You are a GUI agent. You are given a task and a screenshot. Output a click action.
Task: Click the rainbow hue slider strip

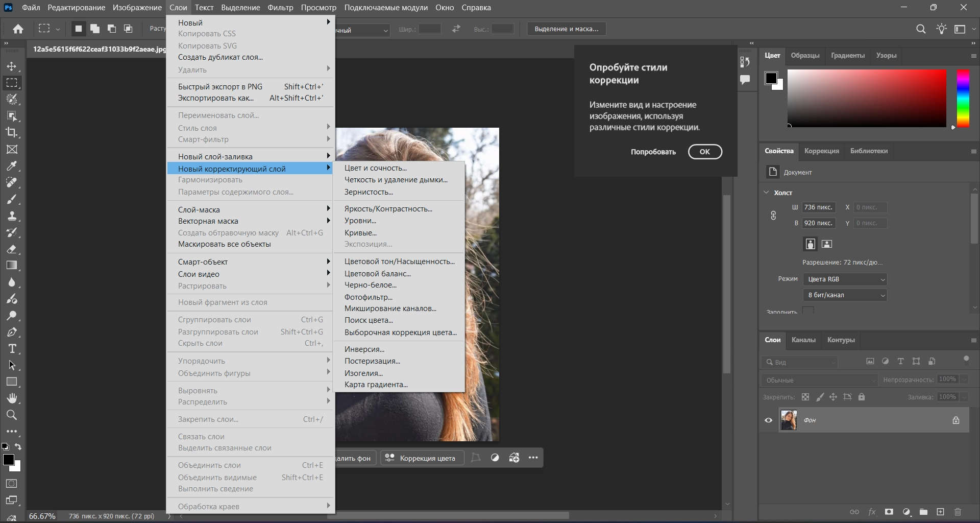point(963,98)
